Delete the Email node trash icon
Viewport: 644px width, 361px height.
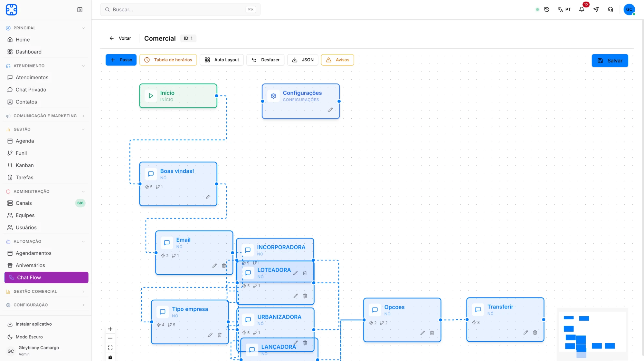pyautogui.click(x=224, y=266)
